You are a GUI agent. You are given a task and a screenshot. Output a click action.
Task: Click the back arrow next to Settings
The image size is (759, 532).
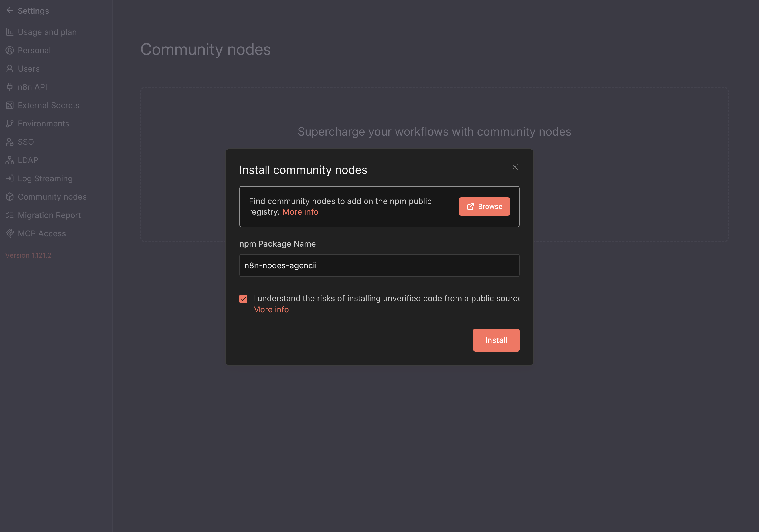[x=9, y=10]
